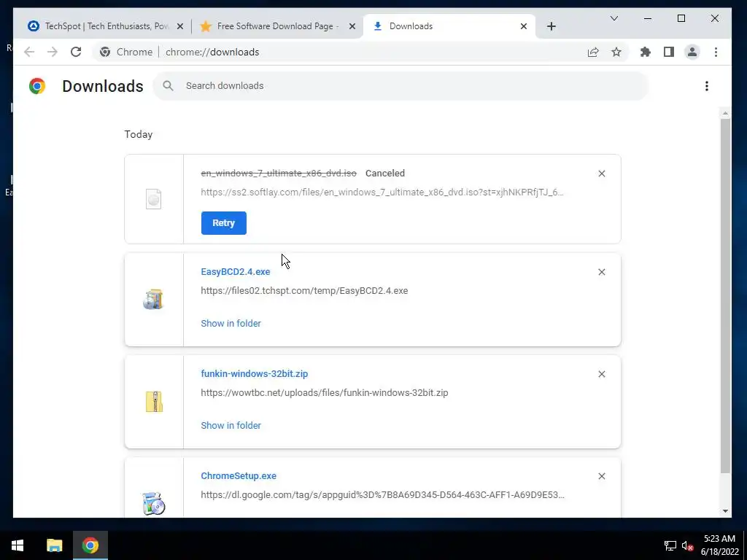The height and width of the screenshot is (560, 747).
Task: Click the "Canceled" status label
Action: pos(385,174)
